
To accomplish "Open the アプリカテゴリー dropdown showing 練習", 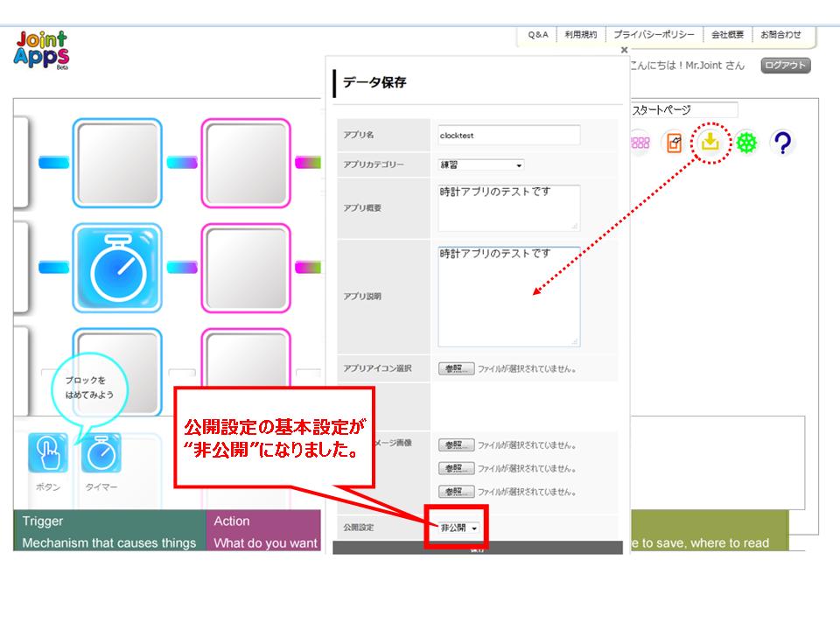I will coord(479,165).
